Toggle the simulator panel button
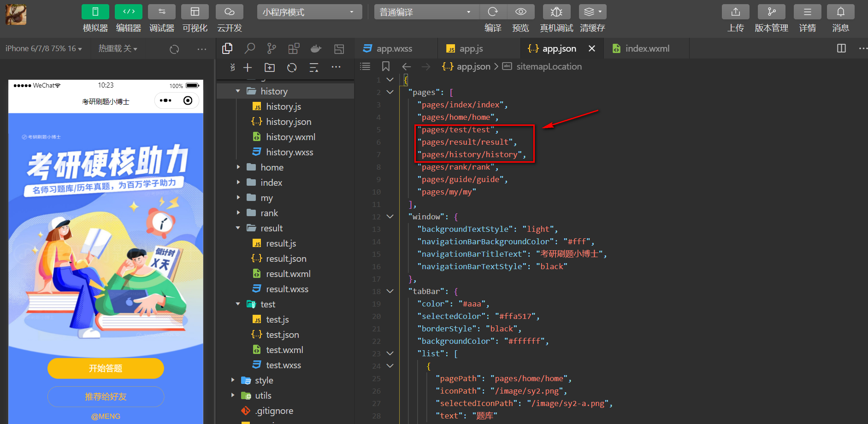 [x=95, y=12]
